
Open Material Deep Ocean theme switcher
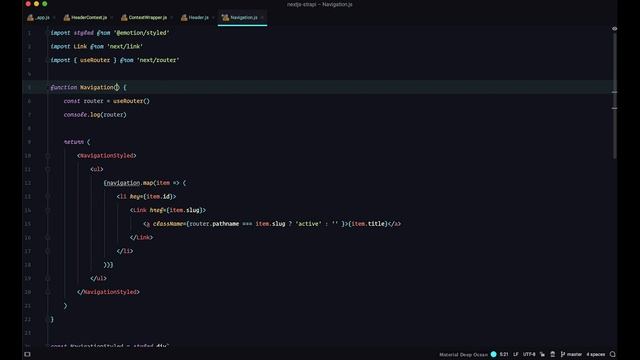pyautogui.click(x=463, y=354)
